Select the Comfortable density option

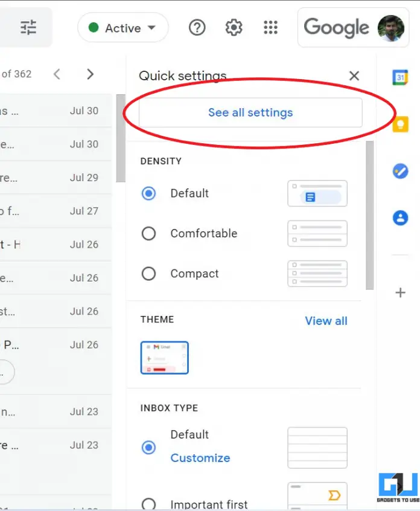(x=148, y=234)
